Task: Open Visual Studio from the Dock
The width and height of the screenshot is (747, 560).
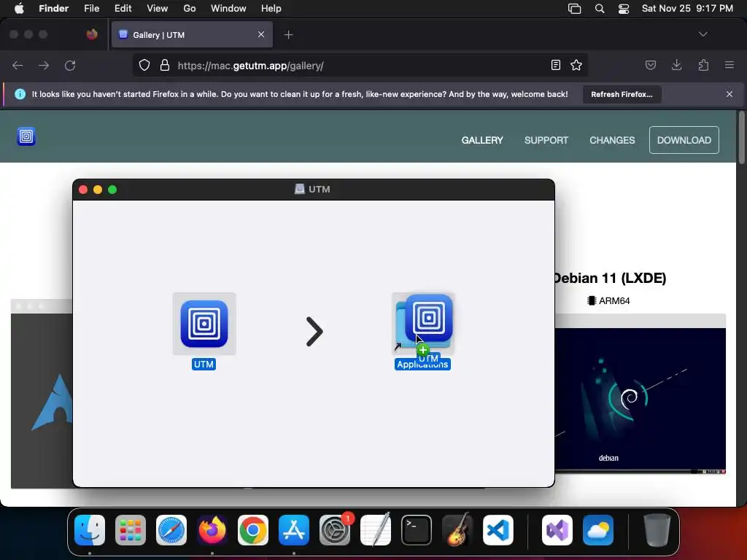Action: (557, 530)
